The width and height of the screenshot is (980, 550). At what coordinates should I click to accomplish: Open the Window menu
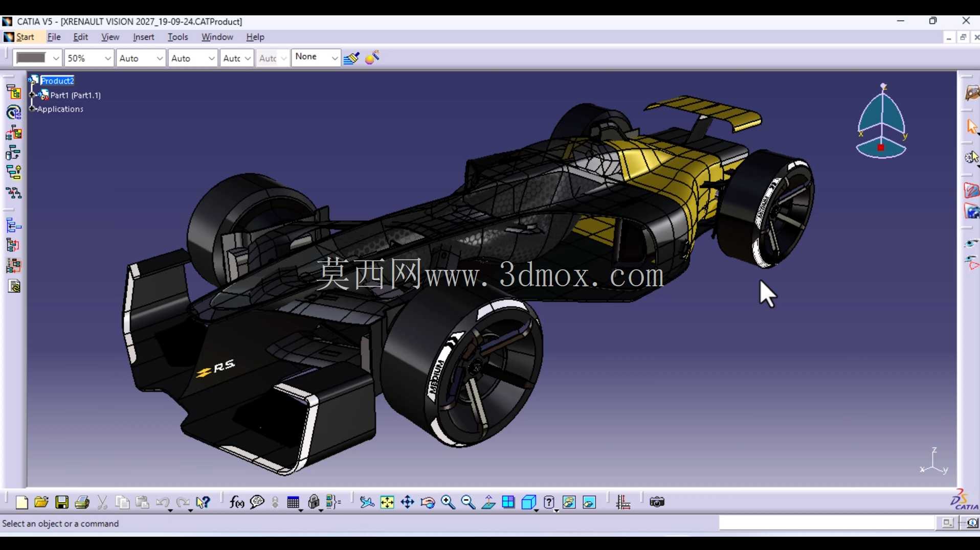coord(217,37)
